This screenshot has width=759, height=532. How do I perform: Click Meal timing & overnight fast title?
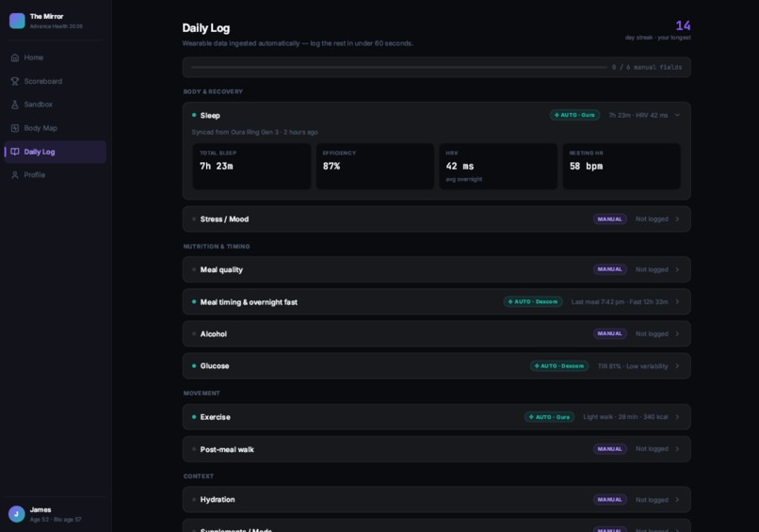pyautogui.click(x=249, y=302)
